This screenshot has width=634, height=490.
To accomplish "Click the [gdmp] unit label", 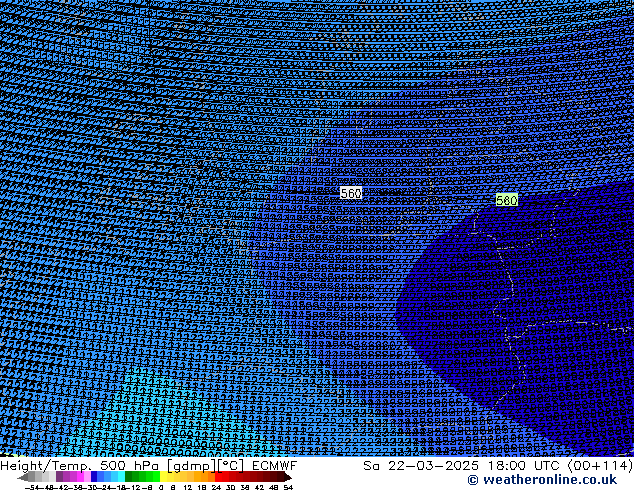I will click(x=192, y=466).
